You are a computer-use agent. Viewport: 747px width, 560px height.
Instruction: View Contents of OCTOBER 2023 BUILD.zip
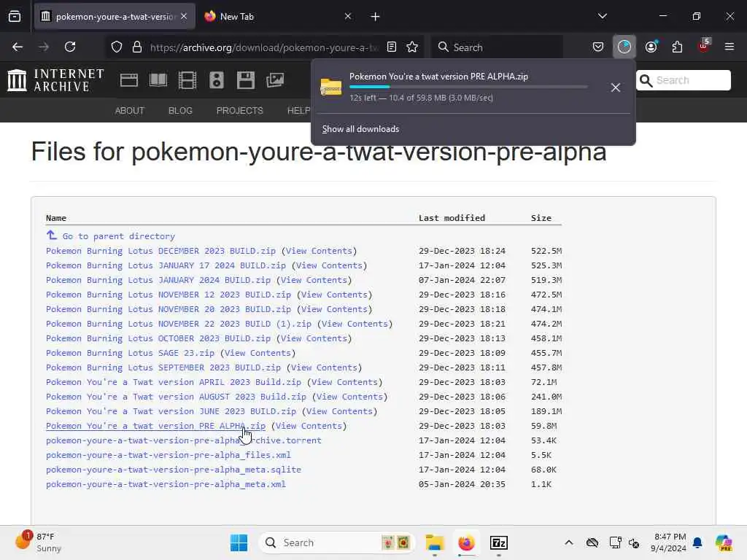coord(314,338)
